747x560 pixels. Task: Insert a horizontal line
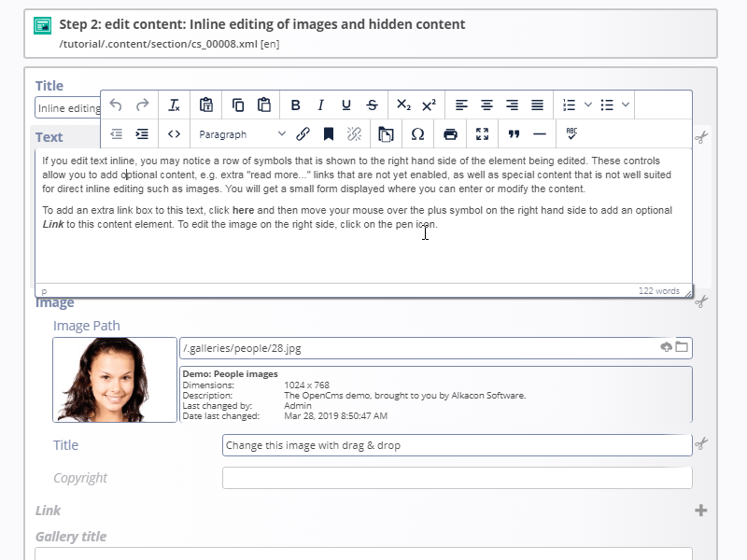540,134
